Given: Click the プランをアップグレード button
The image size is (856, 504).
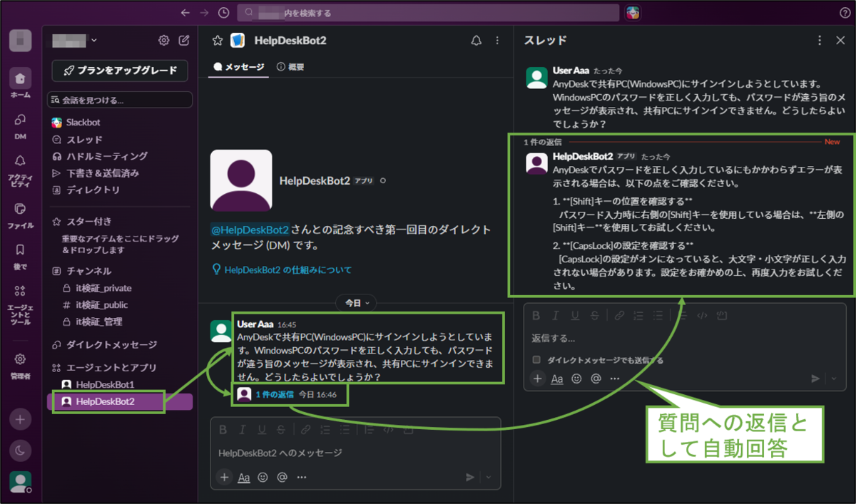Looking at the screenshot, I should 120,71.
